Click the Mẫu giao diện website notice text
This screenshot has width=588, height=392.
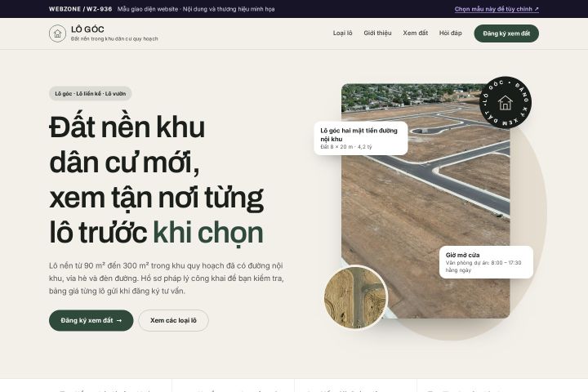point(196,9)
